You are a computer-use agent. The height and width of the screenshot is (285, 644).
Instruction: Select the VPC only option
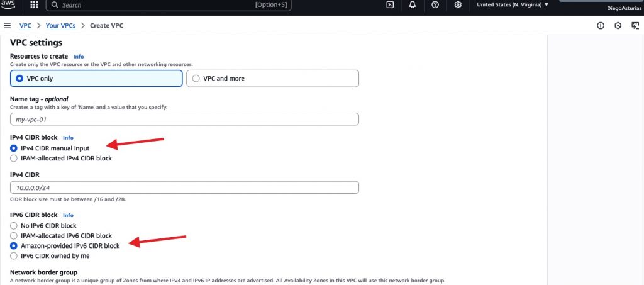tap(96, 79)
